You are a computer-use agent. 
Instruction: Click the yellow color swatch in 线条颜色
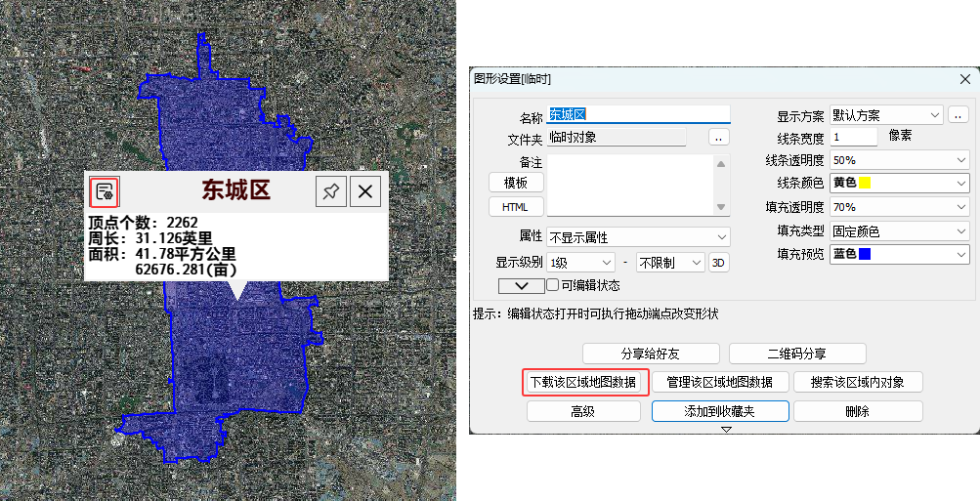865,183
